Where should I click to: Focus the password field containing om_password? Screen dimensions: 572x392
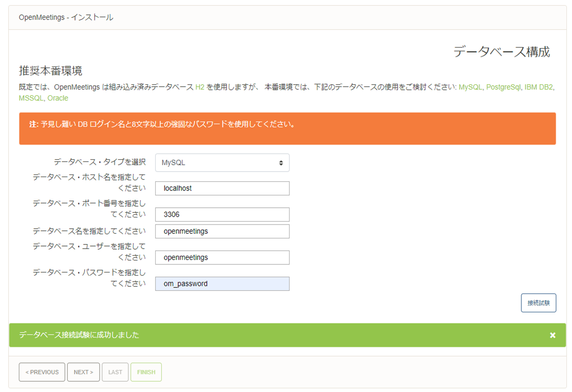tap(222, 284)
